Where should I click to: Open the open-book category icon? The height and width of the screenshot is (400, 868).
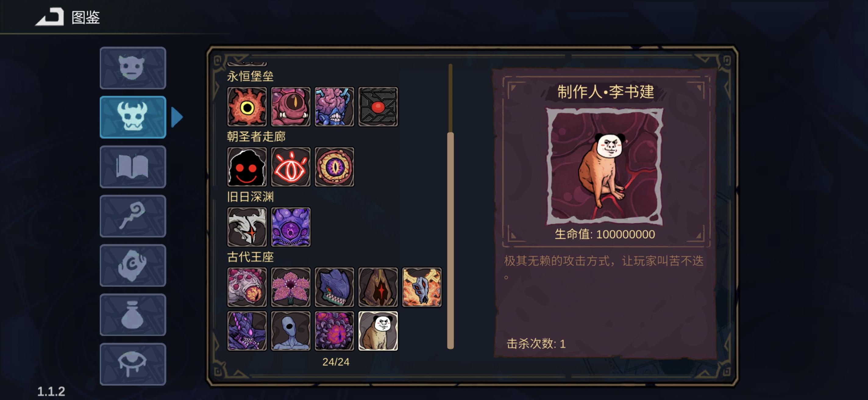click(x=133, y=167)
